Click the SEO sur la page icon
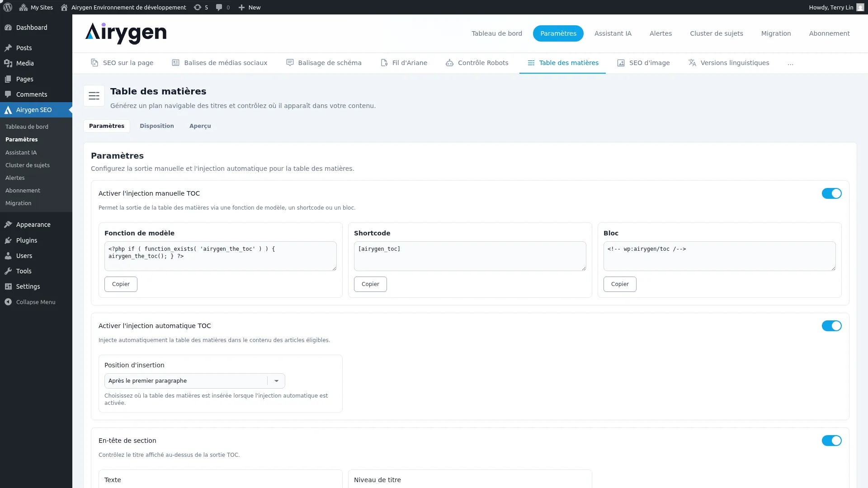This screenshot has height=488, width=868. [94, 63]
